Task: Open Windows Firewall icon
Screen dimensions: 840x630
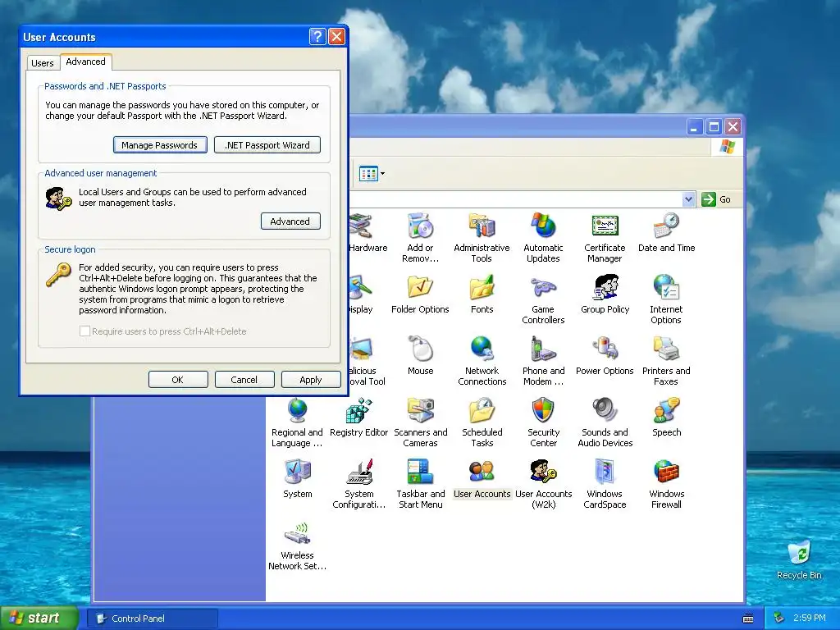Action: tap(666, 472)
